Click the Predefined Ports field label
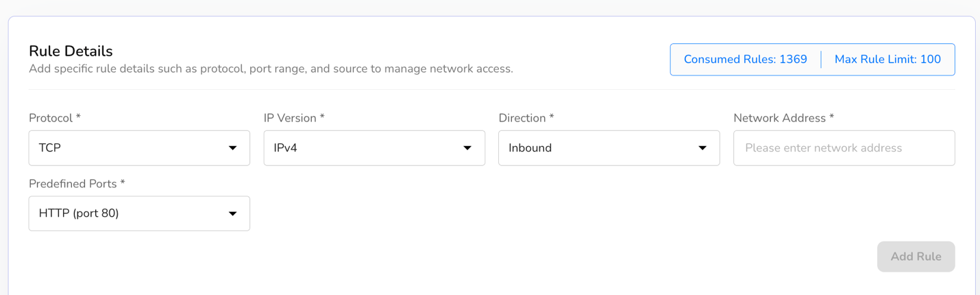The height and width of the screenshot is (295, 980). (77, 184)
